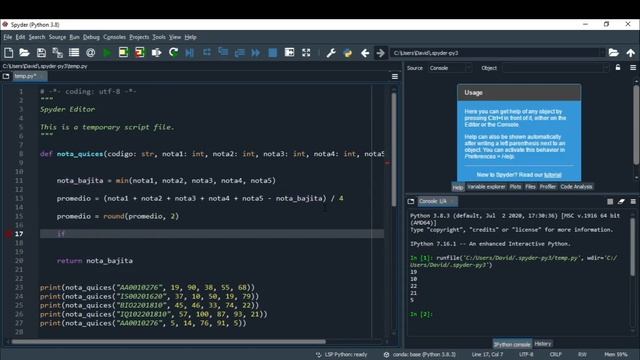Create a new file from the toolbar
The height and width of the screenshot is (360, 640).
click(x=9, y=53)
